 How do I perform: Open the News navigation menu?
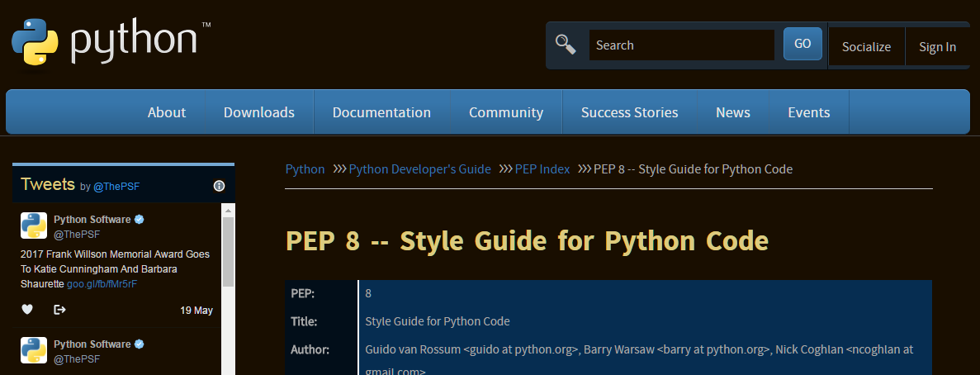pyautogui.click(x=733, y=112)
